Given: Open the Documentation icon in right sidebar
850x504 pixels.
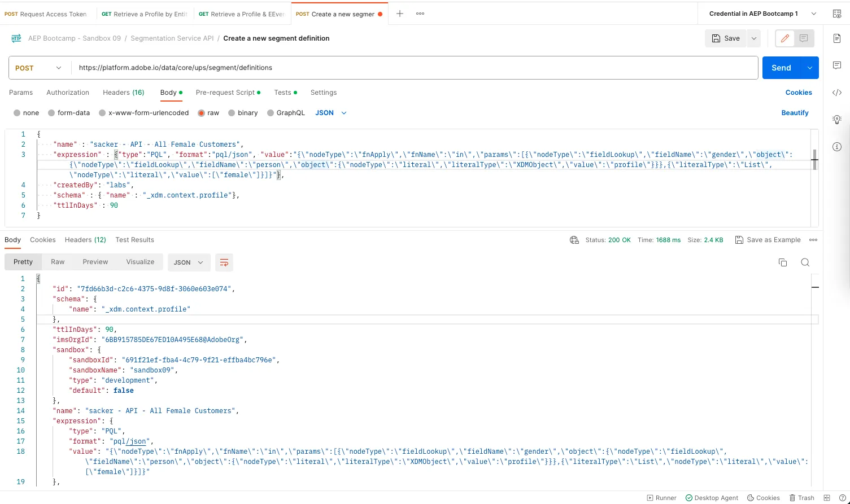Looking at the screenshot, I should pos(837,38).
